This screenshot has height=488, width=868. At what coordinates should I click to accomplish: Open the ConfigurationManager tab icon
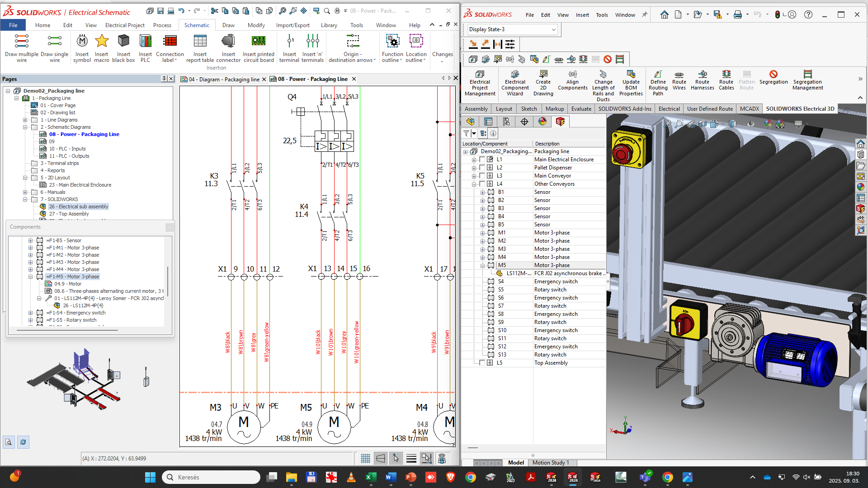click(506, 122)
